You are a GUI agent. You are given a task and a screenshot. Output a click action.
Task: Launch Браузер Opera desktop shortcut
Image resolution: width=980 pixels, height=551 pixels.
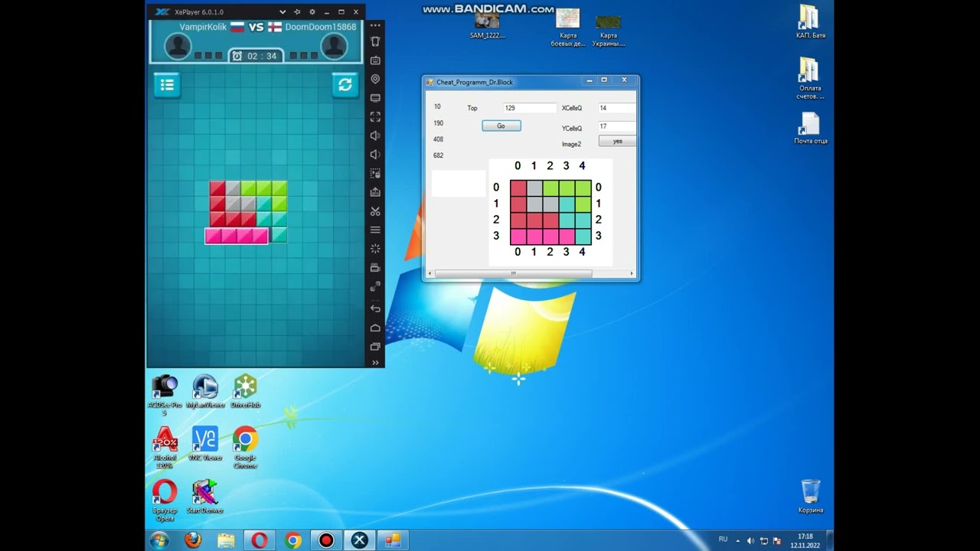point(165,500)
